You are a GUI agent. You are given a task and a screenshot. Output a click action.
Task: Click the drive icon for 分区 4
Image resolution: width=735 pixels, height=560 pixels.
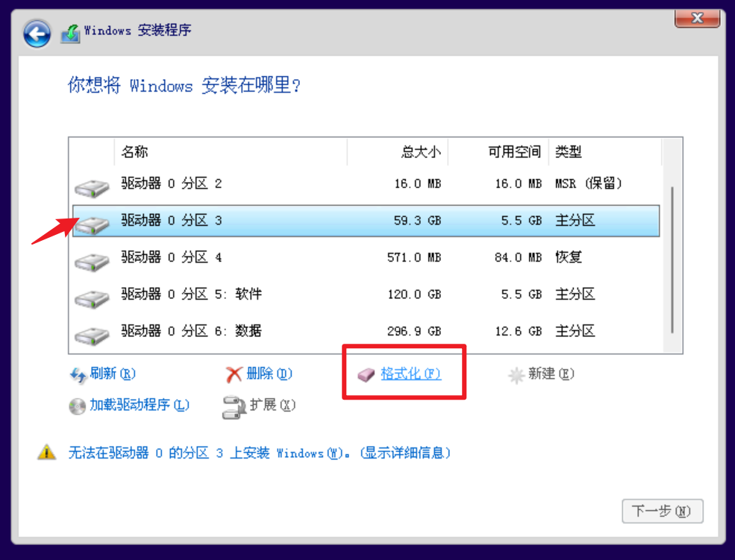pos(92,262)
